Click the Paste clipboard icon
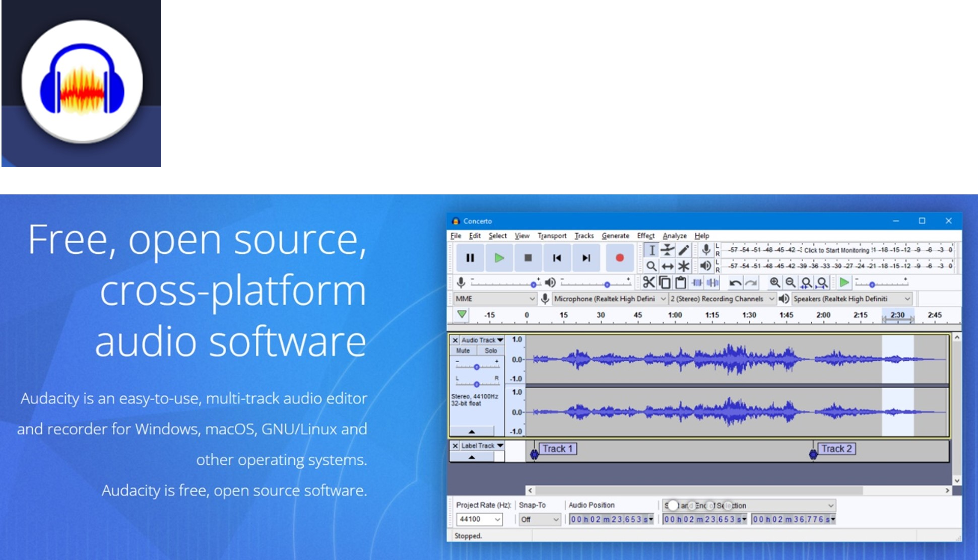Image resolution: width=978 pixels, height=560 pixels. click(x=681, y=283)
